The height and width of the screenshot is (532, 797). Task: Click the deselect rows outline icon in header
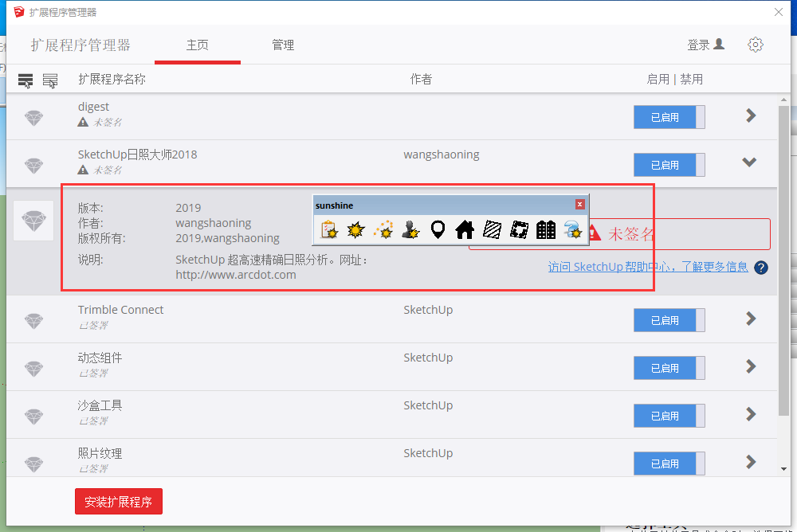[49, 80]
